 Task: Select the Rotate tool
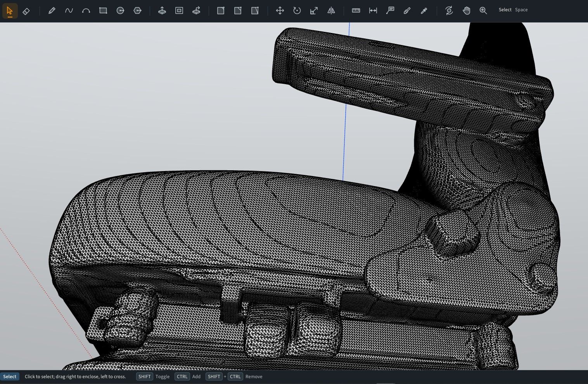[297, 11]
